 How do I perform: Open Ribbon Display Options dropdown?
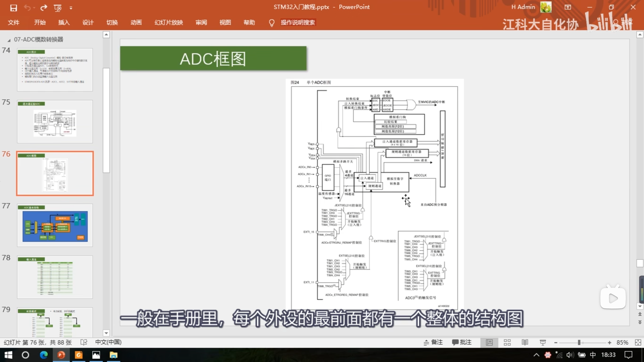(568, 7)
